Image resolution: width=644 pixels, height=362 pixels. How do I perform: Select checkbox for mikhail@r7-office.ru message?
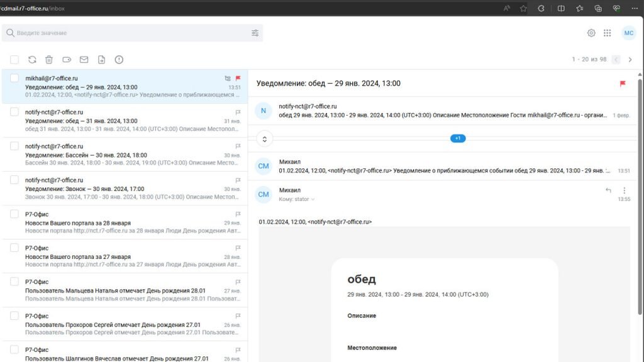click(14, 78)
